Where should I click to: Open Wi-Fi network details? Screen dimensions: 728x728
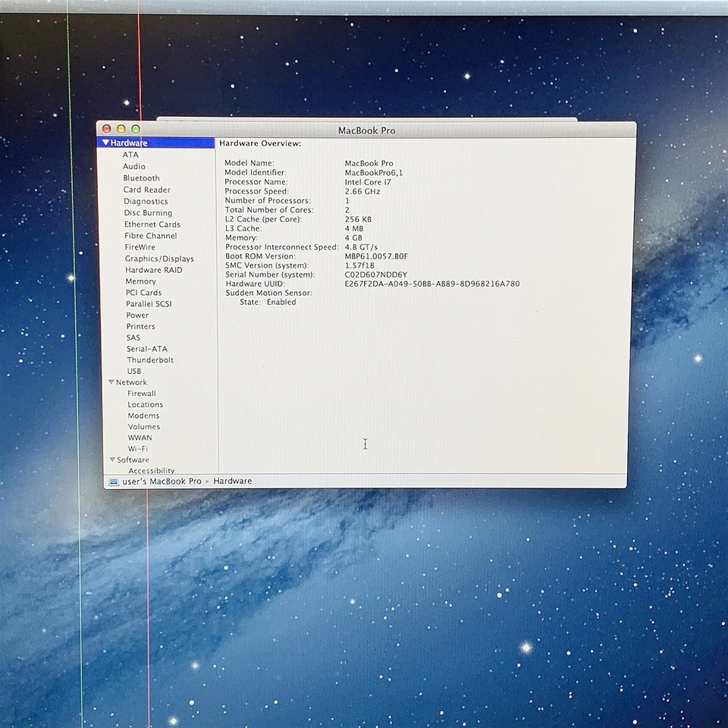(140, 449)
